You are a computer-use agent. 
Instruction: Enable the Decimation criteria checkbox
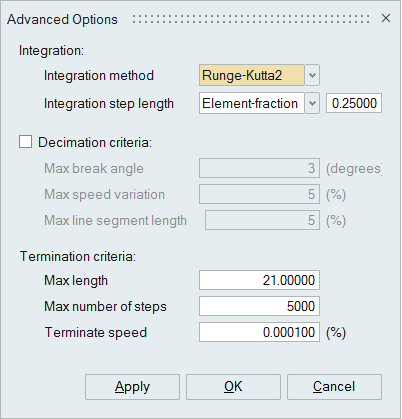click(26, 142)
